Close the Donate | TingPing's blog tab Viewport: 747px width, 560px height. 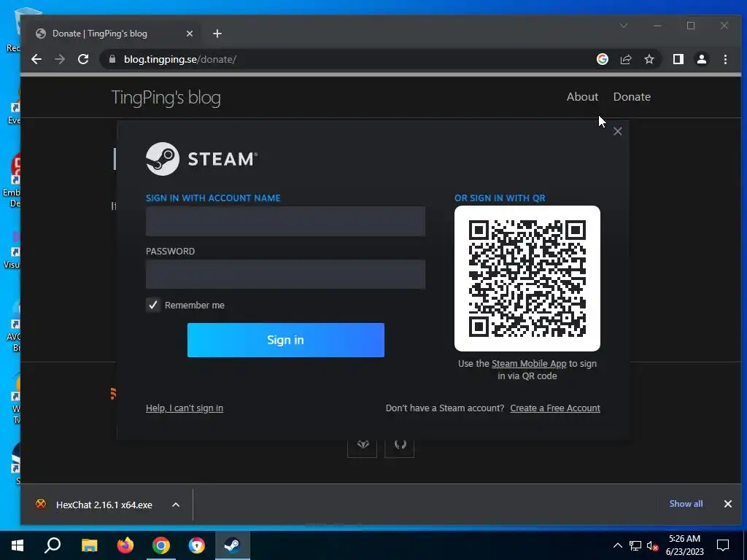pyautogui.click(x=190, y=34)
